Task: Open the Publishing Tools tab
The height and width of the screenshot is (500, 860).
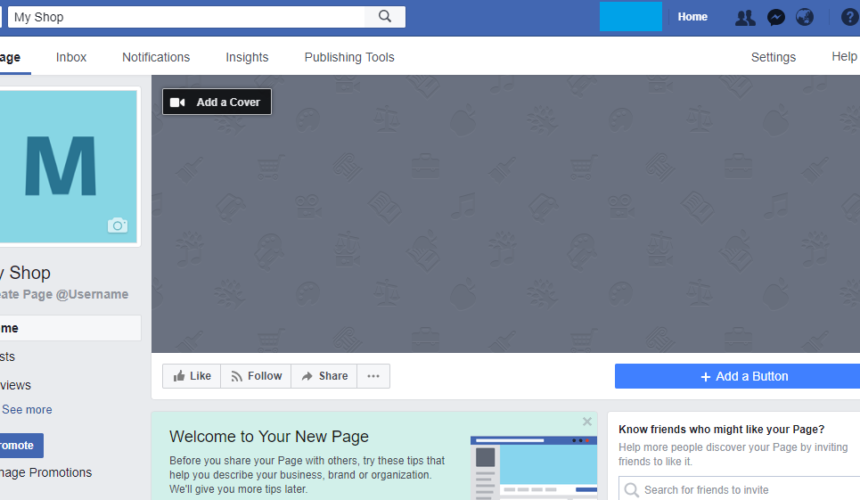Action: click(349, 57)
